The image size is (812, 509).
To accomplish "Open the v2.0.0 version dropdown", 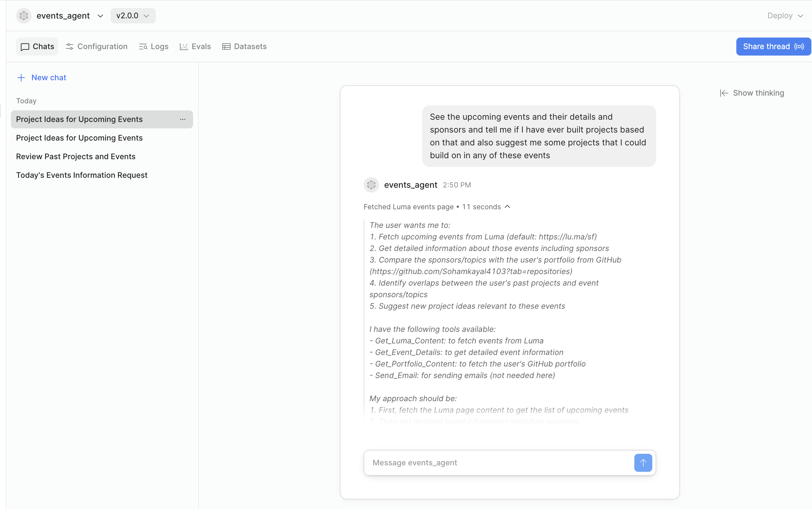I will [133, 16].
